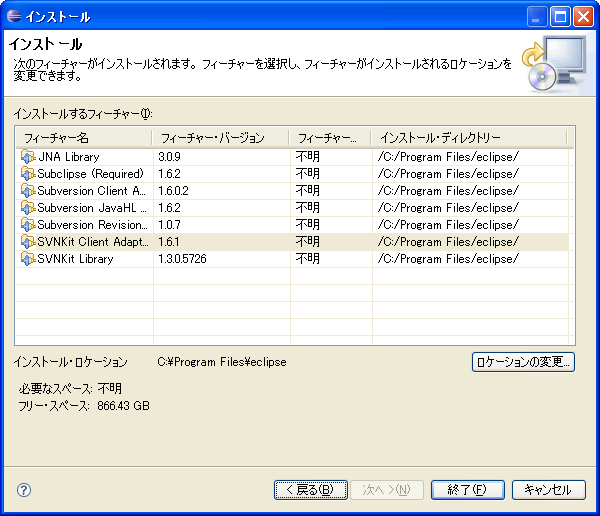Close the インストール window
The width and height of the screenshot is (600, 516).
coord(584,17)
